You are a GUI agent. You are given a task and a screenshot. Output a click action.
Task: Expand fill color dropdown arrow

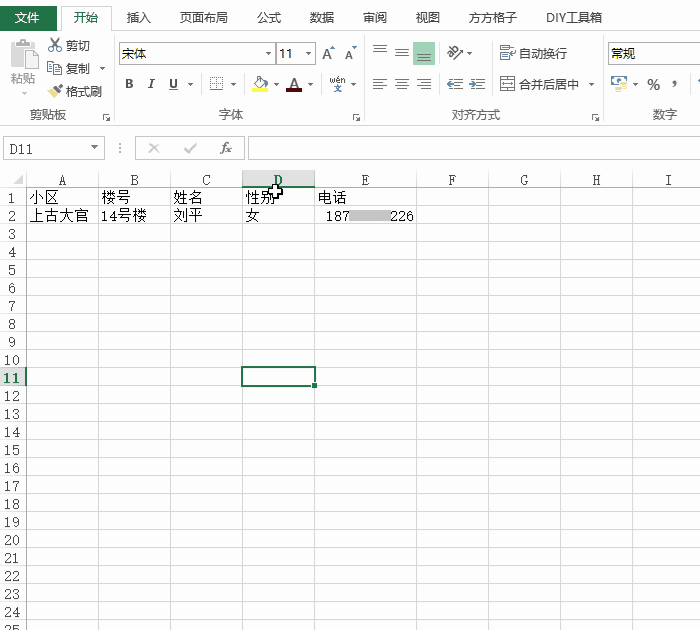pos(276,84)
